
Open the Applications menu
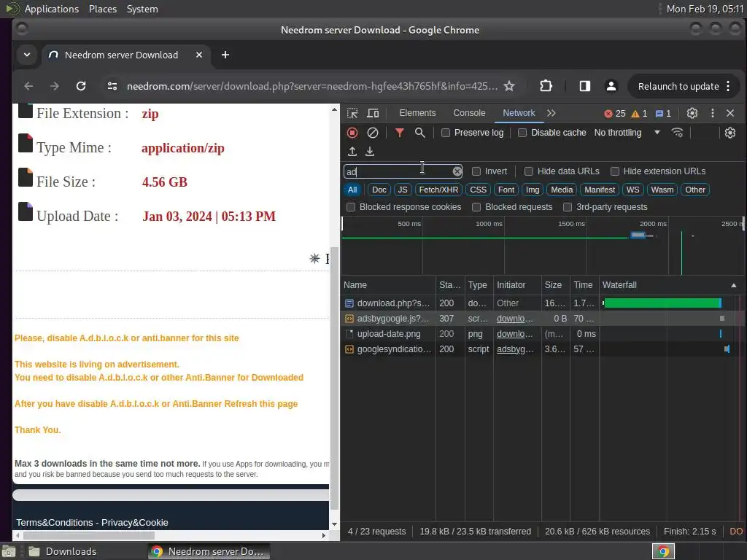pos(52,9)
